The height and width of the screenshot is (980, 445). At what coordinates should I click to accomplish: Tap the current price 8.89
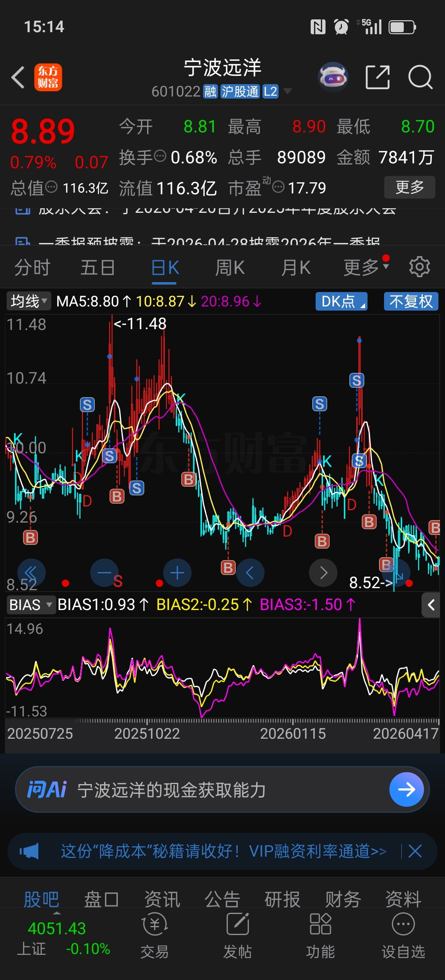43,132
